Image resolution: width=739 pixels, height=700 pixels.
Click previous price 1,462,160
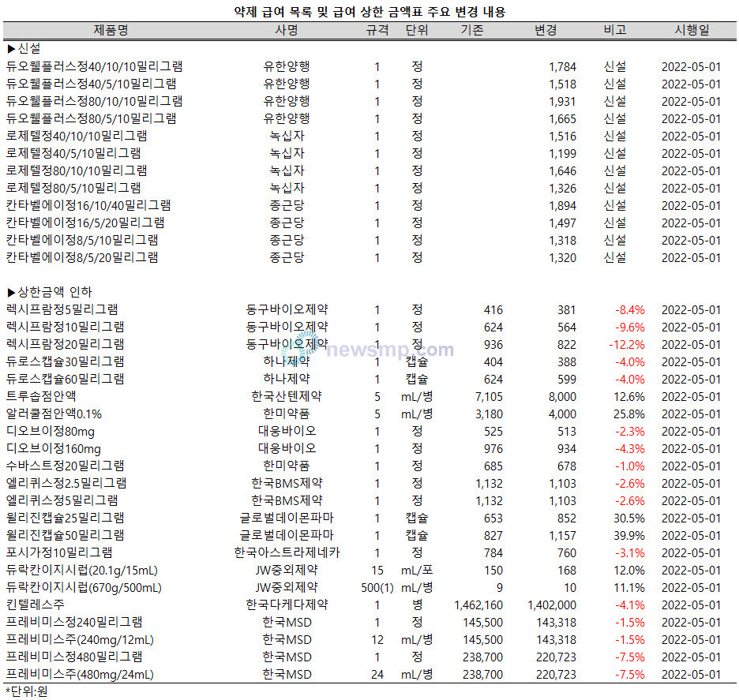(x=478, y=605)
